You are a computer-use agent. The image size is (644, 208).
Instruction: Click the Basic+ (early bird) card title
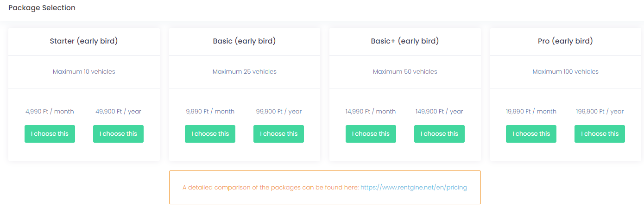pyautogui.click(x=405, y=41)
